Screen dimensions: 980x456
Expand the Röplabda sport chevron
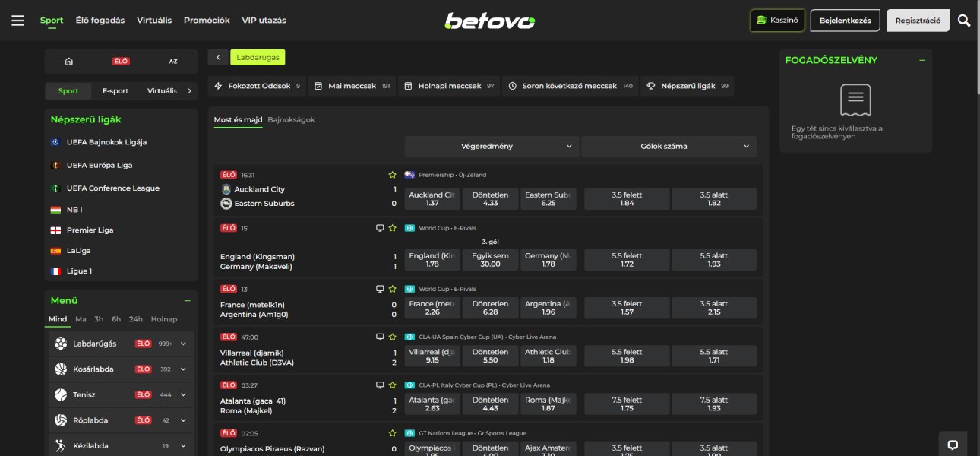tap(183, 420)
